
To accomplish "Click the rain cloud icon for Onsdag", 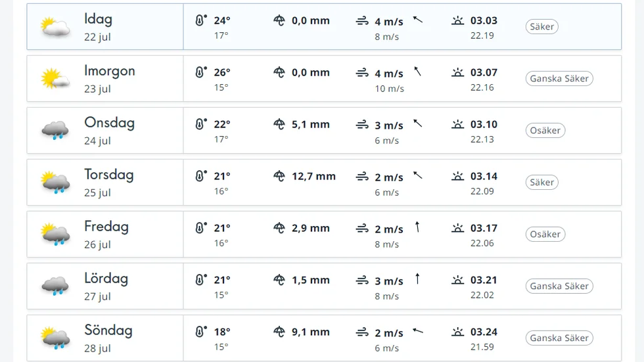I will pos(55,131).
